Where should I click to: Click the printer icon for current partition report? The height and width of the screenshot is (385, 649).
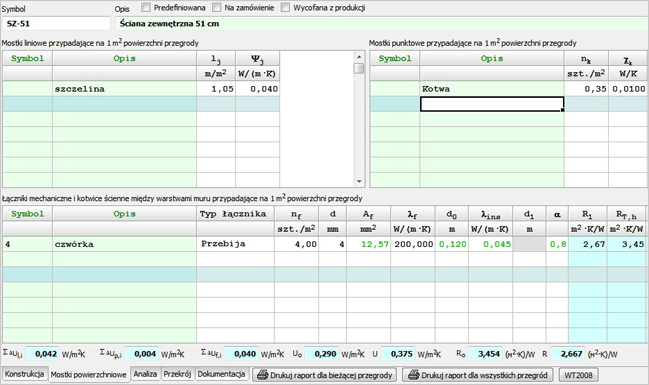262,375
